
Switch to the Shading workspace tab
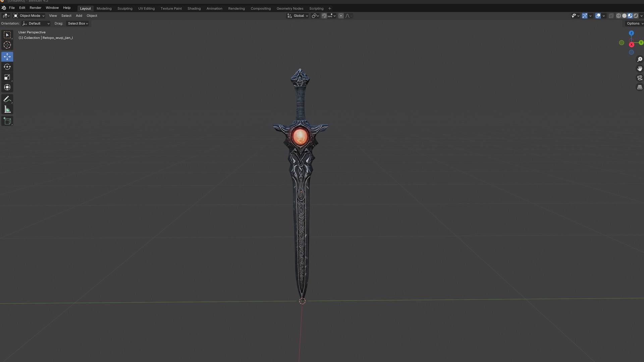tap(194, 8)
